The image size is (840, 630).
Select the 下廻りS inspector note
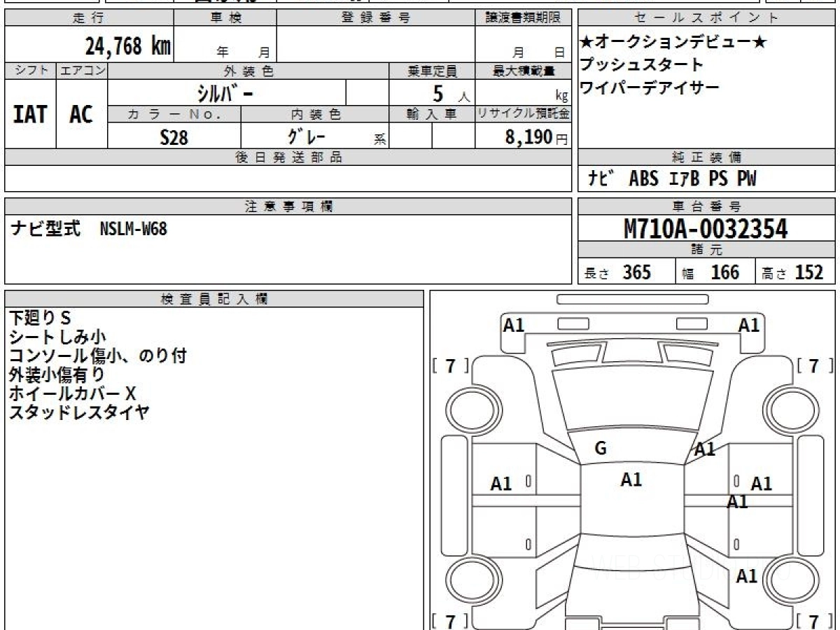41,318
